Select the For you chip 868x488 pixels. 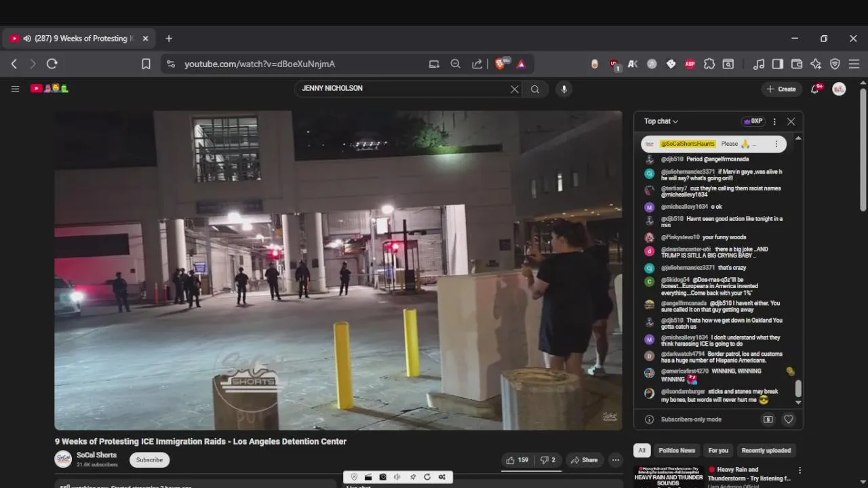[718, 450]
